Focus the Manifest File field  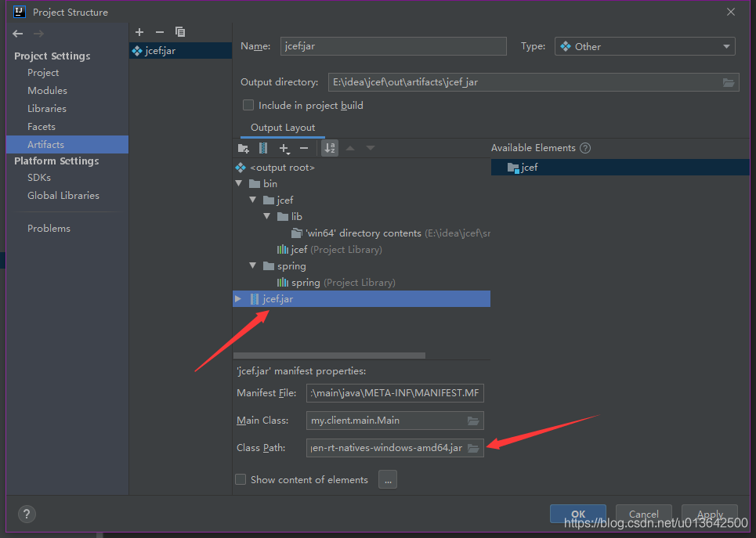click(395, 393)
